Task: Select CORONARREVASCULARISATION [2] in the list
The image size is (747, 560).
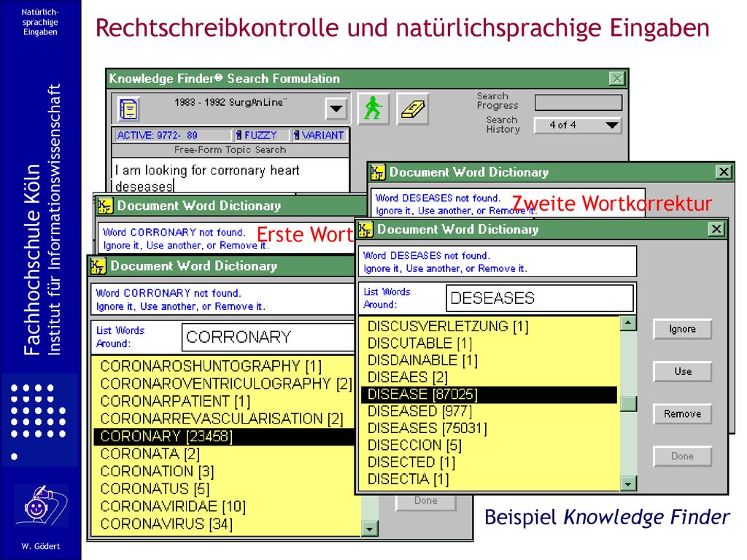Action: pyautogui.click(x=224, y=419)
